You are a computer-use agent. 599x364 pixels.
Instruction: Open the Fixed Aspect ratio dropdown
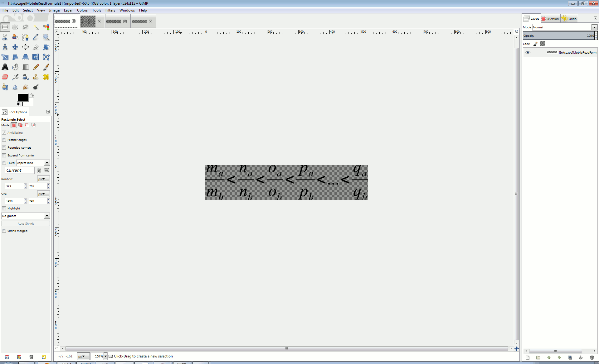[x=47, y=163]
